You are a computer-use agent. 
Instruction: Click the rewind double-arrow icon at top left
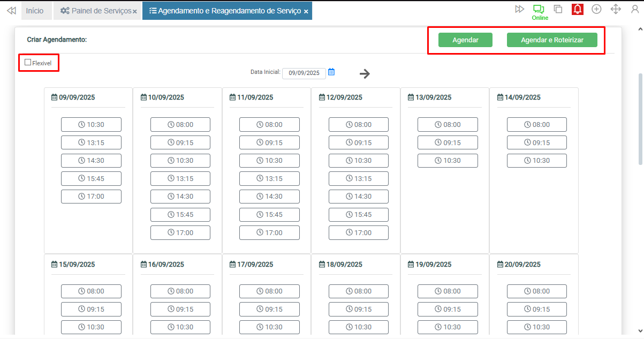pyautogui.click(x=11, y=10)
